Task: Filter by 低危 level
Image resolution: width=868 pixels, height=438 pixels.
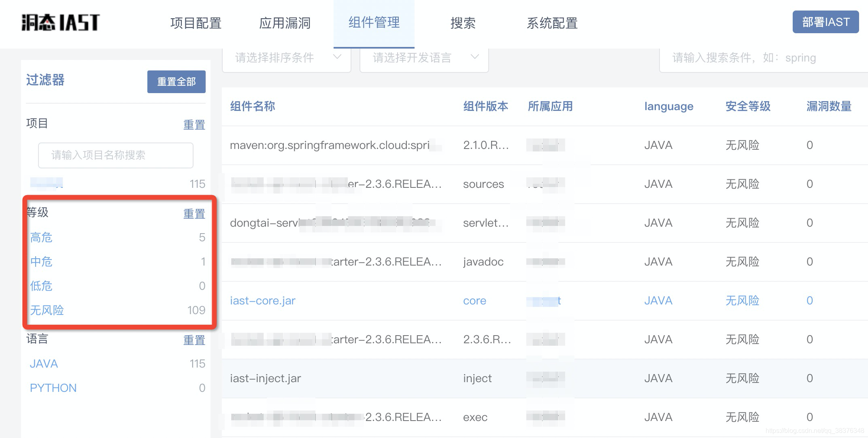Action: click(x=41, y=286)
